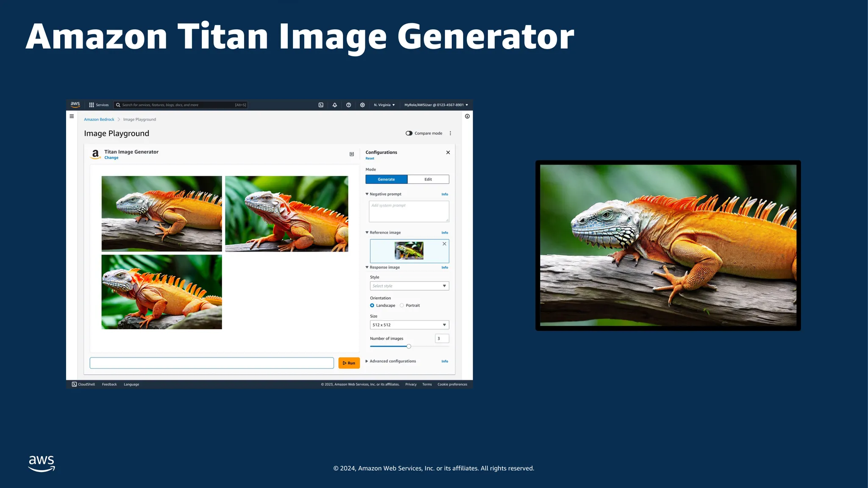Image resolution: width=868 pixels, height=488 pixels.
Task: Select the Generate mode tab
Action: tap(386, 180)
